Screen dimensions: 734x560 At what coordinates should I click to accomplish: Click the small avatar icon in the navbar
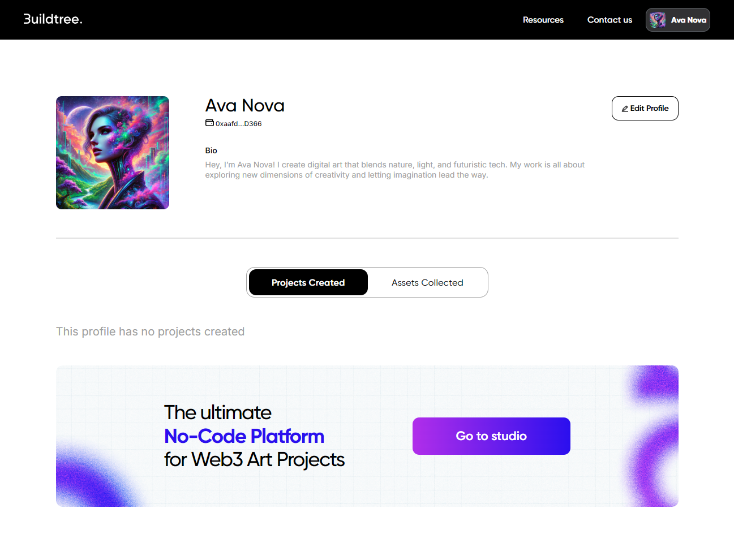(x=657, y=20)
